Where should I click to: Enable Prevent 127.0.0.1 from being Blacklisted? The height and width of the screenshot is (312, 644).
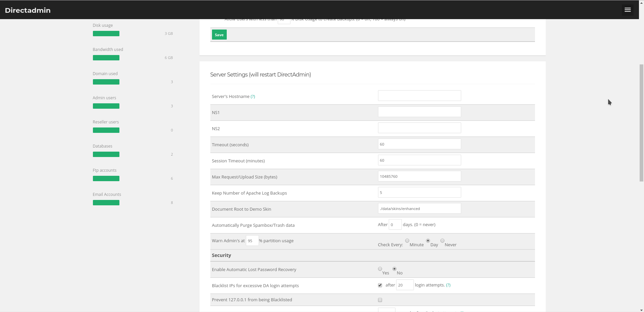(380, 300)
